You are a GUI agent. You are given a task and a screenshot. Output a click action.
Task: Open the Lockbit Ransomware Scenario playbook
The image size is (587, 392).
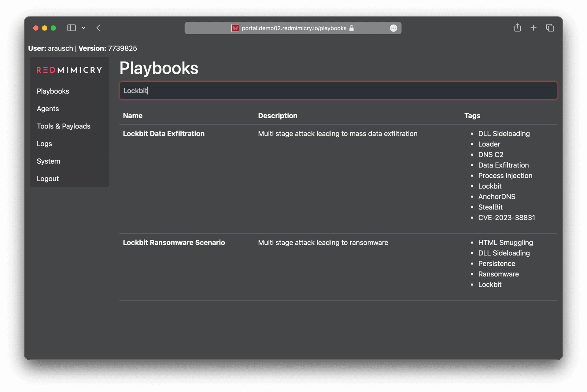tap(174, 242)
